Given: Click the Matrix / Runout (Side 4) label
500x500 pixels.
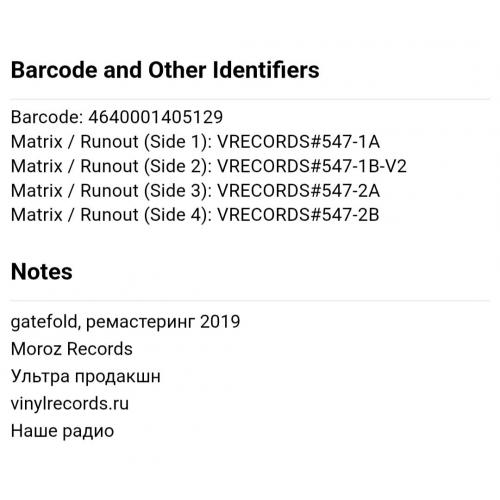Looking at the screenshot, I should coord(111,215).
